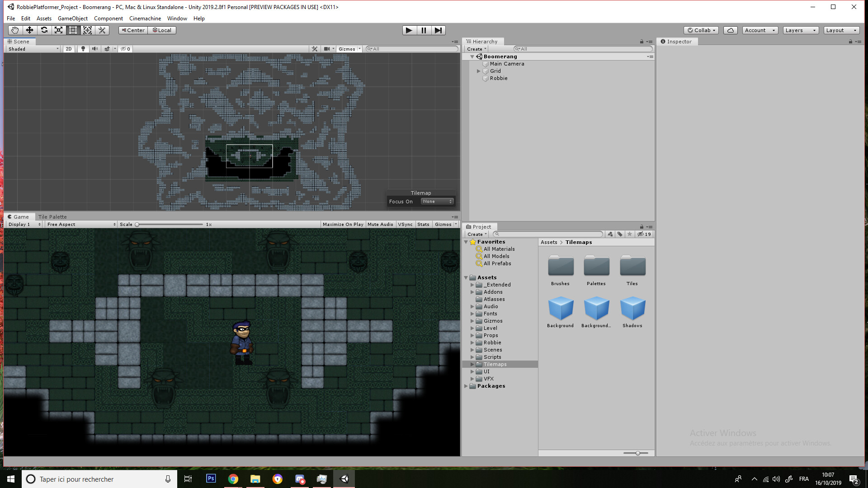Click the Mute Audio button
The width and height of the screenshot is (868, 488).
[x=380, y=225]
